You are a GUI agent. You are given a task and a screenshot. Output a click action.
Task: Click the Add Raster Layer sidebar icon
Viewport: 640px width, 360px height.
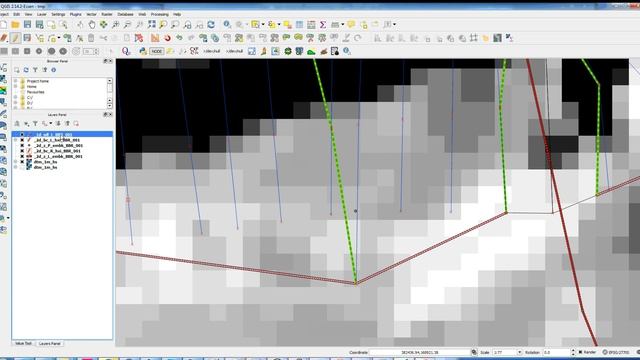(3, 79)
